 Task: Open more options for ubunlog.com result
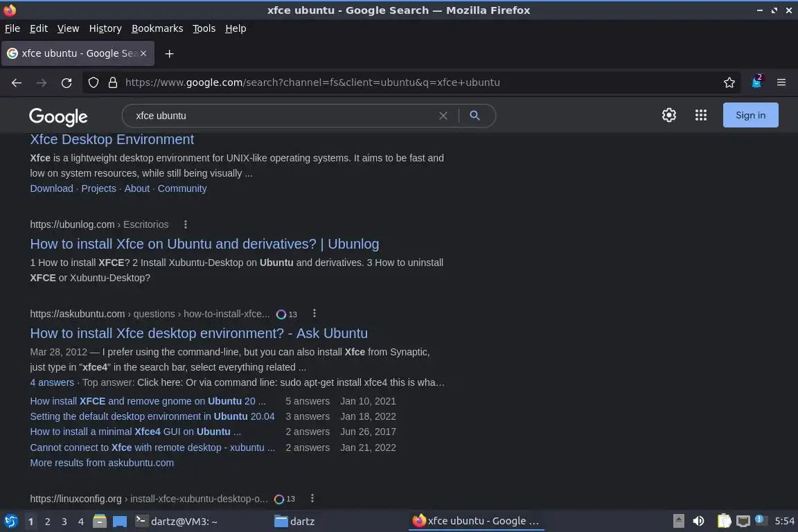(185, 224)
